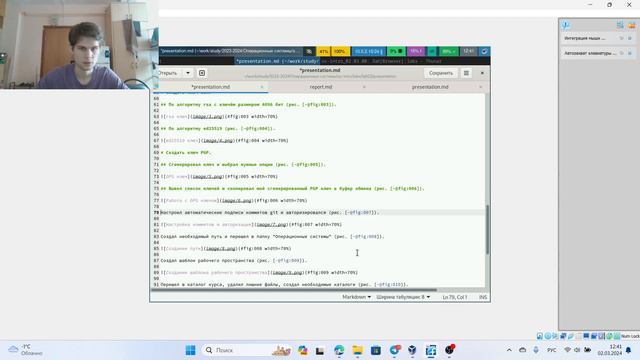Click the Ln 79, Col 1 status indicator
The height and width of the screenshot is (360, 640).
coord(455,297)
